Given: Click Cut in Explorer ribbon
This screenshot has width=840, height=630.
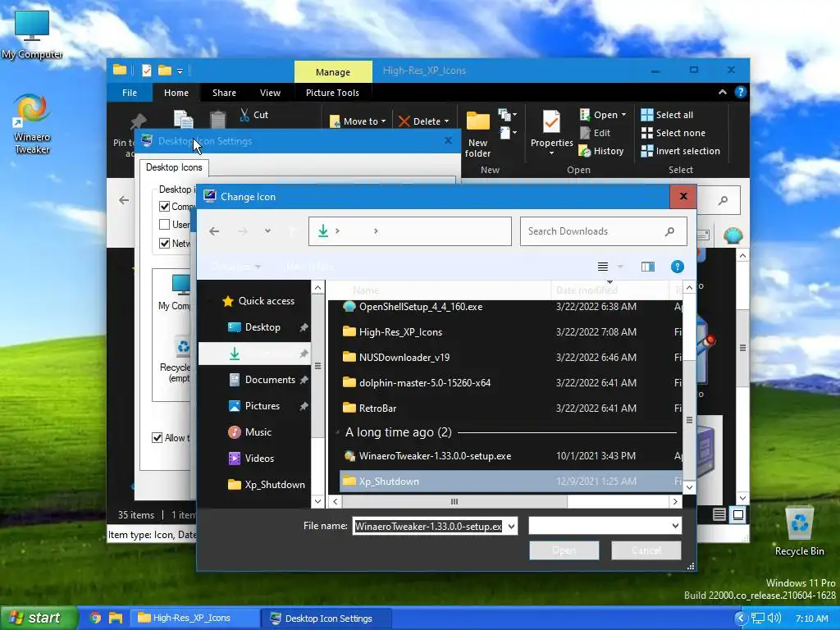Looking at the screenshot, I should 254,115.
